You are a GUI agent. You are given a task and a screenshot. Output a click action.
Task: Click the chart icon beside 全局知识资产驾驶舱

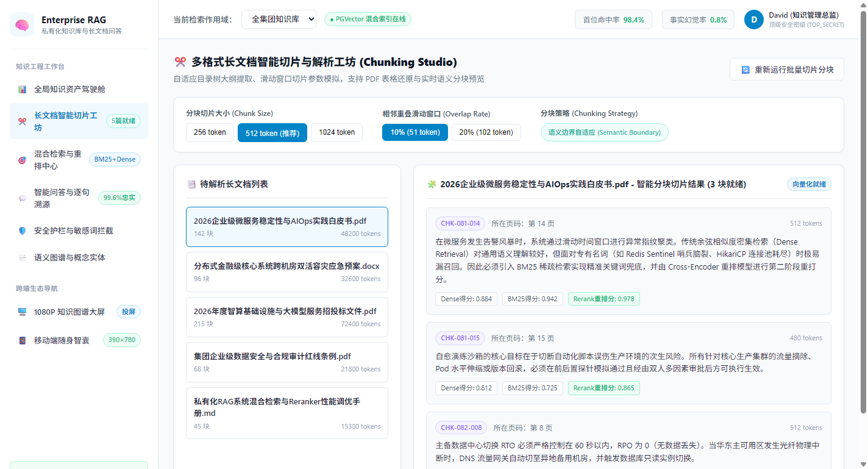pyautogui.click(x=23, y=89)
